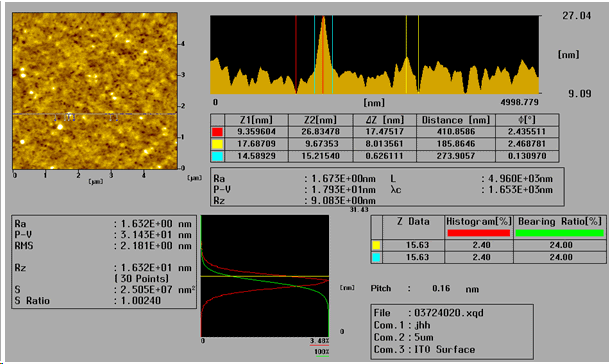Viewport: 609px width, 364px height.
Task: Select the Z1 value 9.359604 cell
Action: coord(256,132)
